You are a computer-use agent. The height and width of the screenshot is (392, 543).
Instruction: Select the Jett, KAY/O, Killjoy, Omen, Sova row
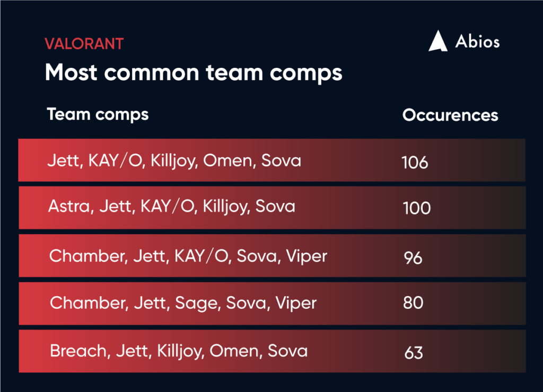coord(272,160)
